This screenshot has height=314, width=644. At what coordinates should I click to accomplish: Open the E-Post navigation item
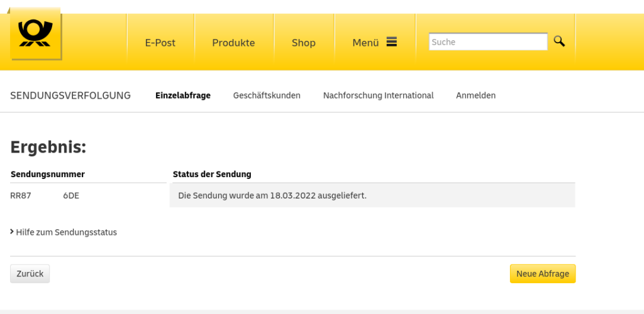pos(160,43)
